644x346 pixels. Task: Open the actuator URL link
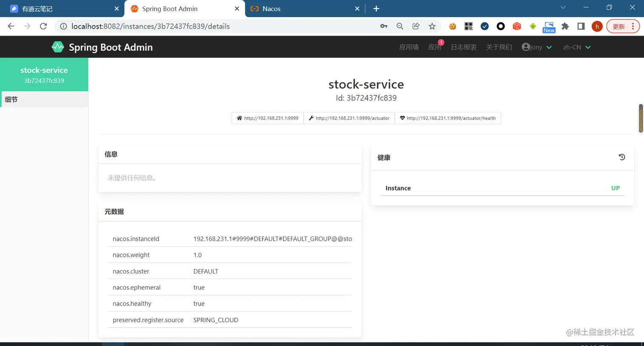tap(349, 118)
